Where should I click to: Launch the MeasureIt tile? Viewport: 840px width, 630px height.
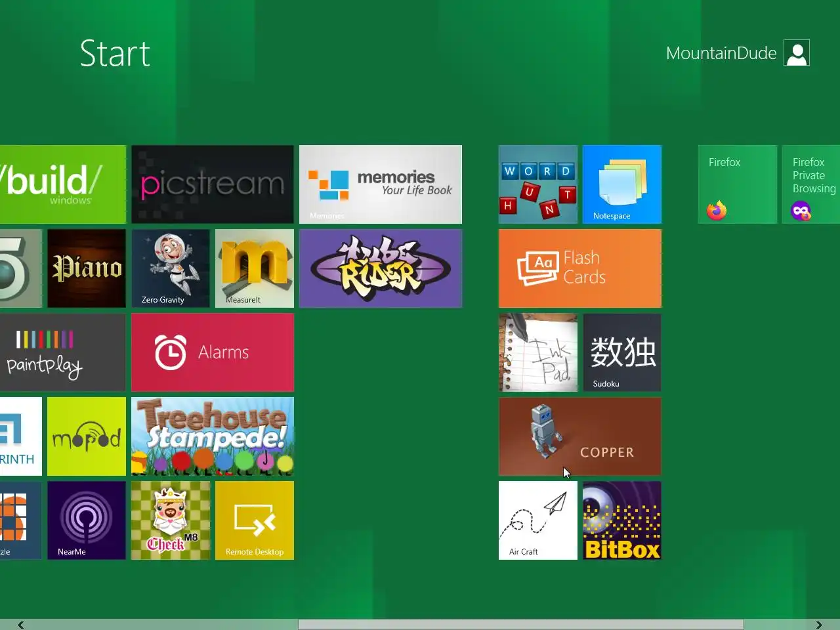255,268
